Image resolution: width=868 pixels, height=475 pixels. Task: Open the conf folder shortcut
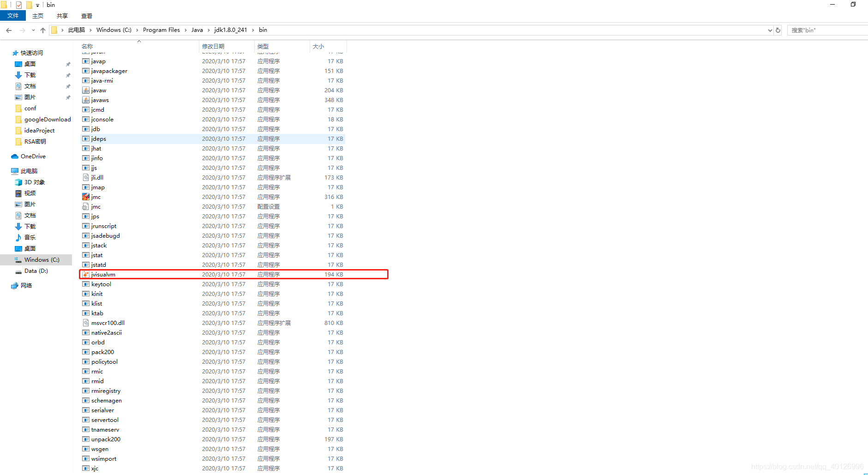25,108
